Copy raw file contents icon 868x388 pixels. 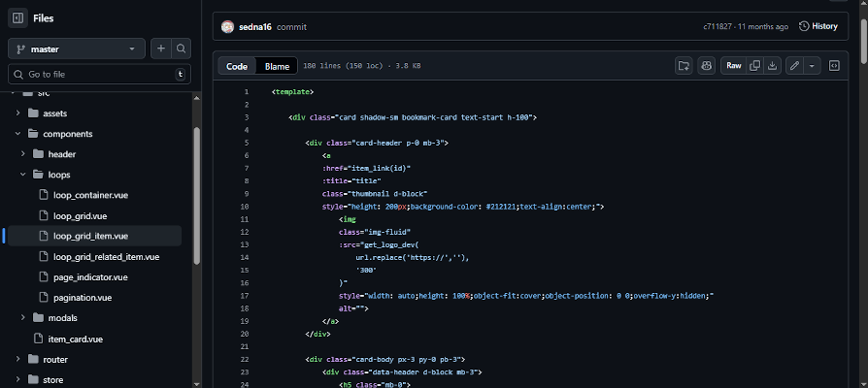754,66
